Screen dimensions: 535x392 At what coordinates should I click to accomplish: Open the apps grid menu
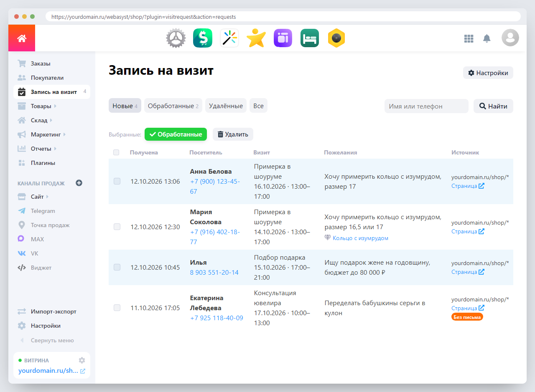point(469,38)
